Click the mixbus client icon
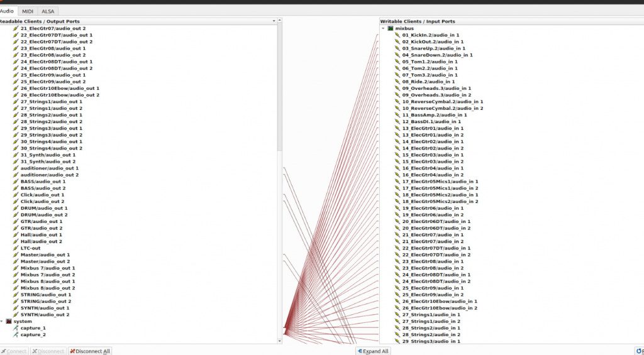 (x=390, y=28)
